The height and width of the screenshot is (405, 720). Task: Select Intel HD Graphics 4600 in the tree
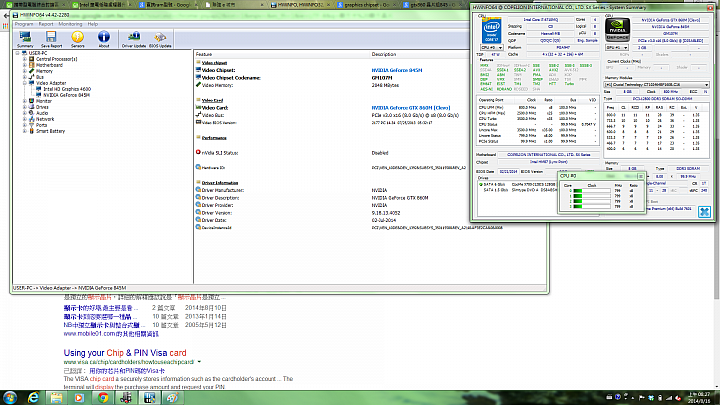coord(67,89)
